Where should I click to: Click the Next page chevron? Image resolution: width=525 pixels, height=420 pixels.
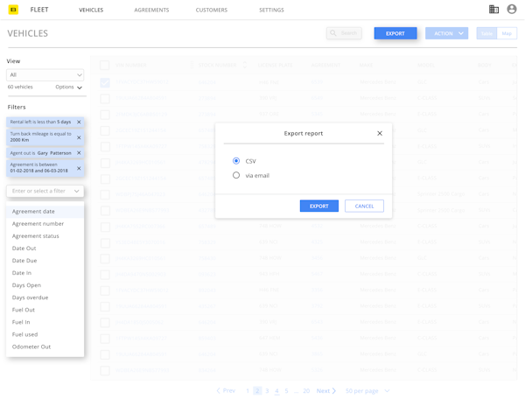click(334, 390)
